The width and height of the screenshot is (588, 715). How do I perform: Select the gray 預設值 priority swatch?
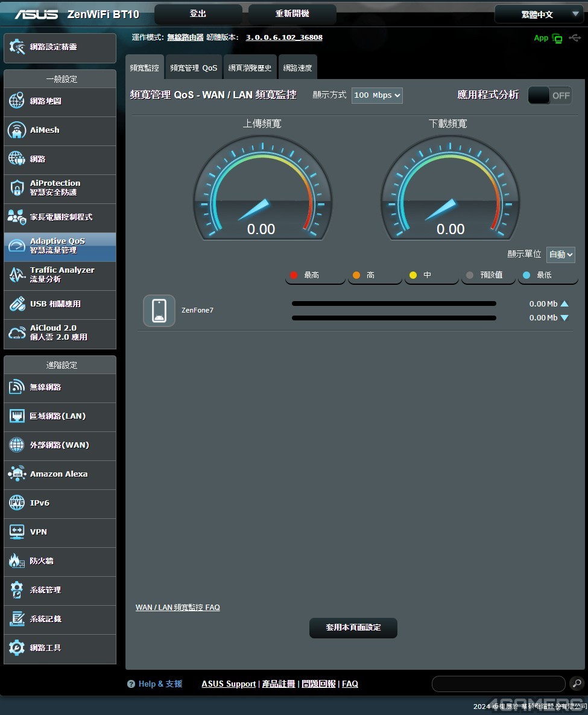point(469,275)
